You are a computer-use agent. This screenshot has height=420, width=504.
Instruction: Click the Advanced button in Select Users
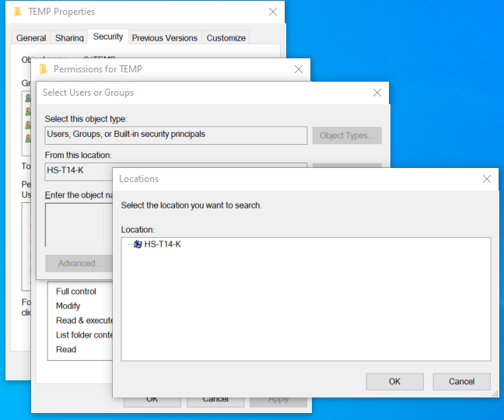(79, 264)
